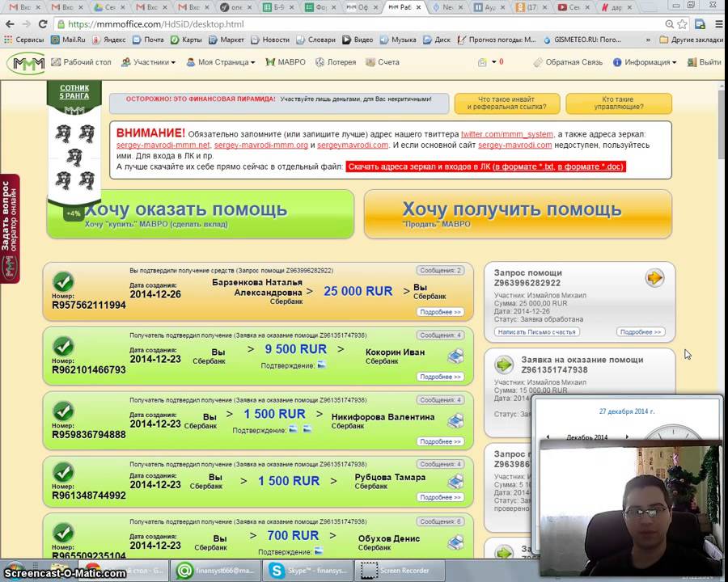This screenshot has height=582, width=728.
Task: Download mirror addresses in .txt format
Action: pyautogui.click(x=523, y=167)
